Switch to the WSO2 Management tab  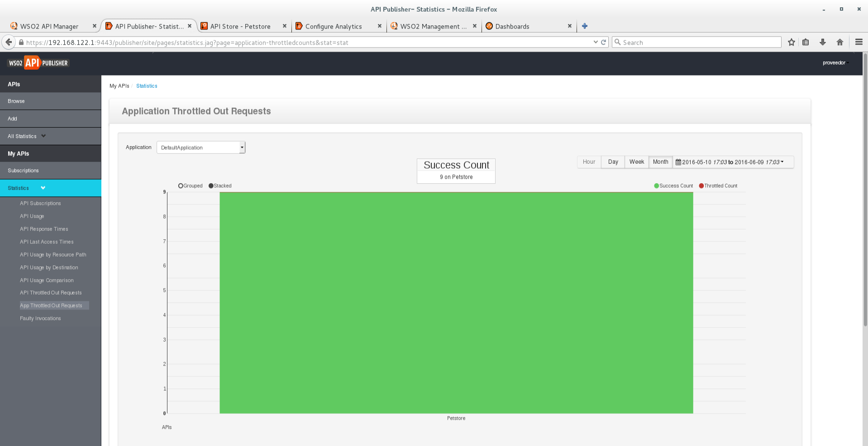point(433,26)
